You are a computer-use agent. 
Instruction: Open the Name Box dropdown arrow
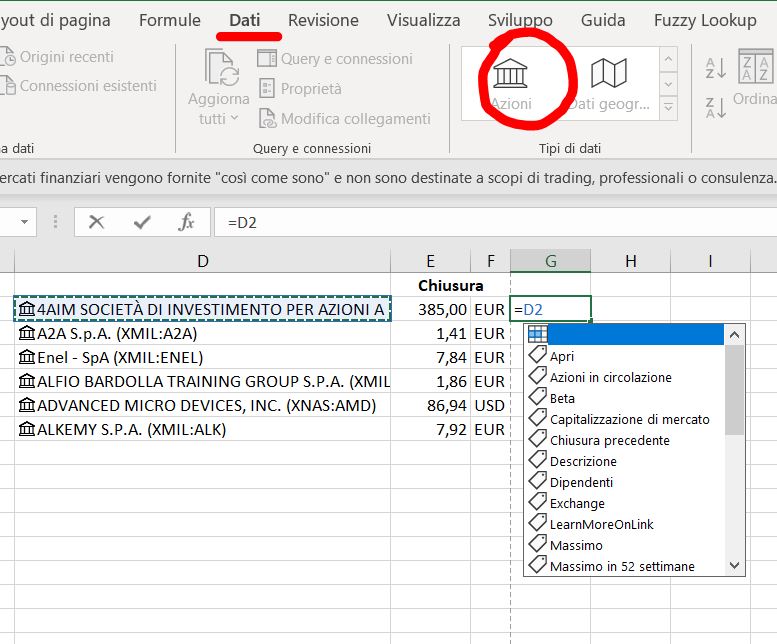coord(24,222)
